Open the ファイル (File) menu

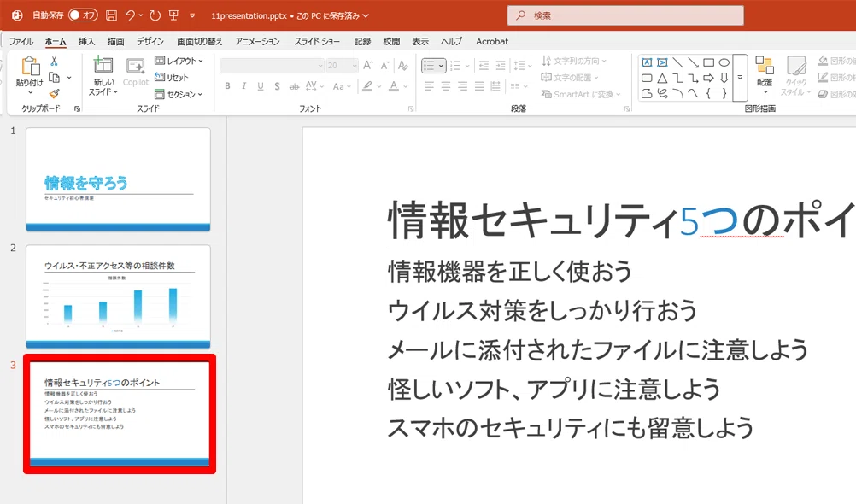coord(21,42)
